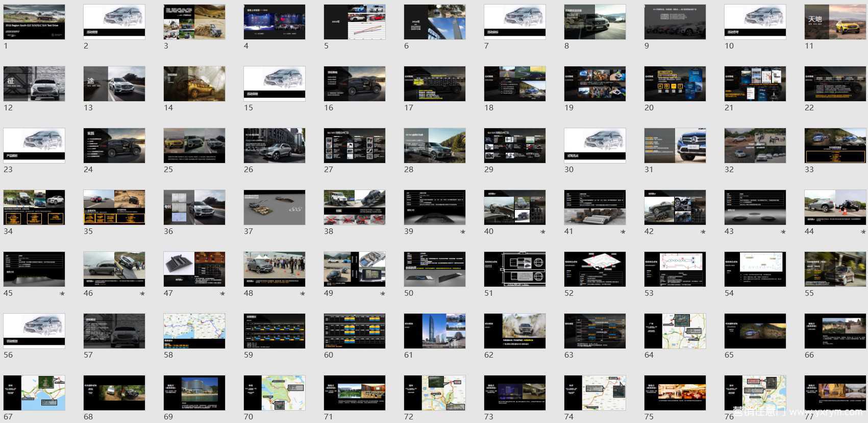Select slide 67 coastal map thumbnail
Screen dimensions: 868x423
pyautogui.click(x=34, y=393)
